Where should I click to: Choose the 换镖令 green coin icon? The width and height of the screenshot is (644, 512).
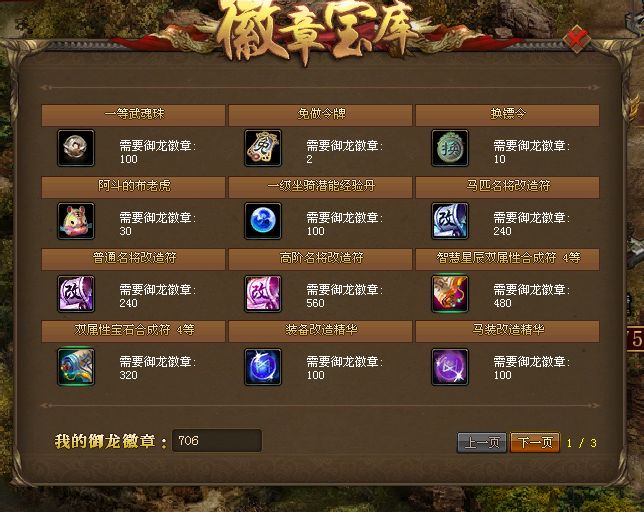point(450,148)
